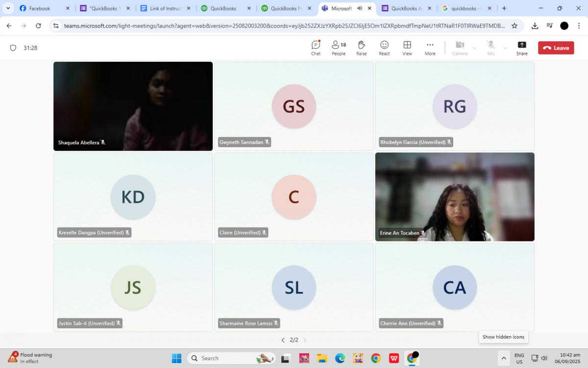Go to previous participants page
Screen dimensions: 588x368
tap(283, 340)
